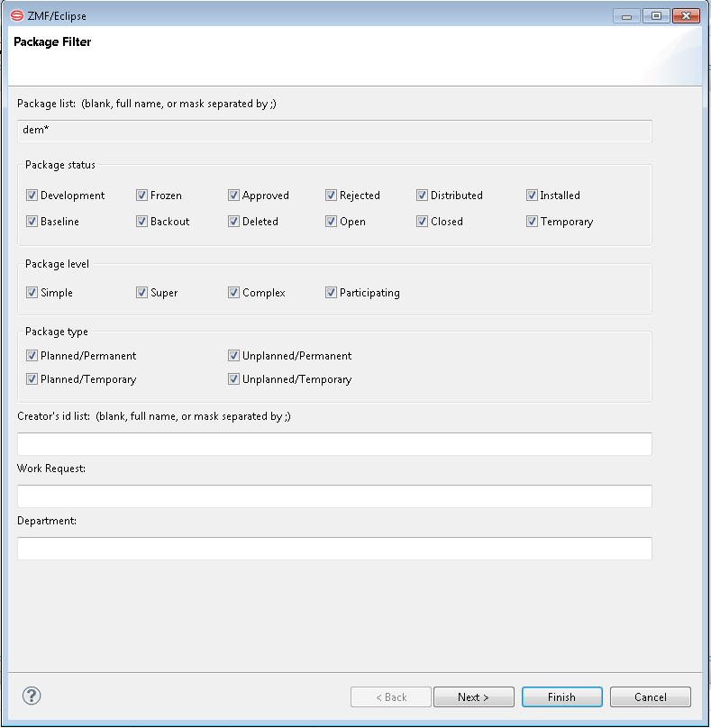Open the help question mark icon
Screen dimensions: 711x728
(32, 696)
